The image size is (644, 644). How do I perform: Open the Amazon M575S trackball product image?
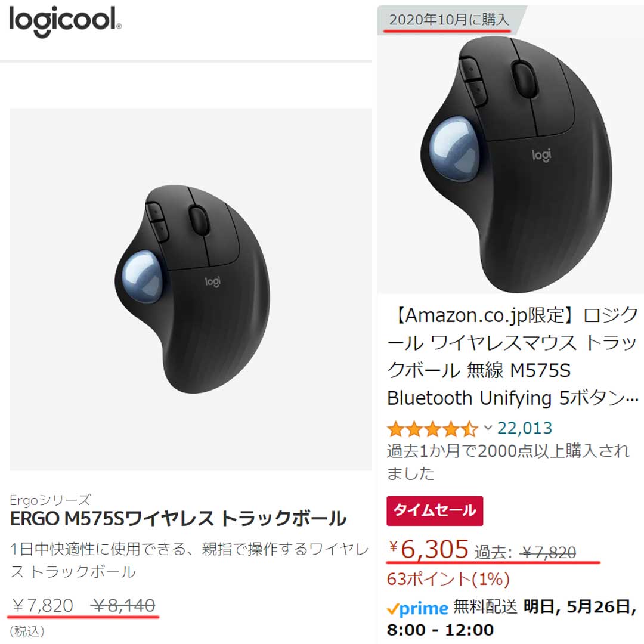[x=510, y=165]
